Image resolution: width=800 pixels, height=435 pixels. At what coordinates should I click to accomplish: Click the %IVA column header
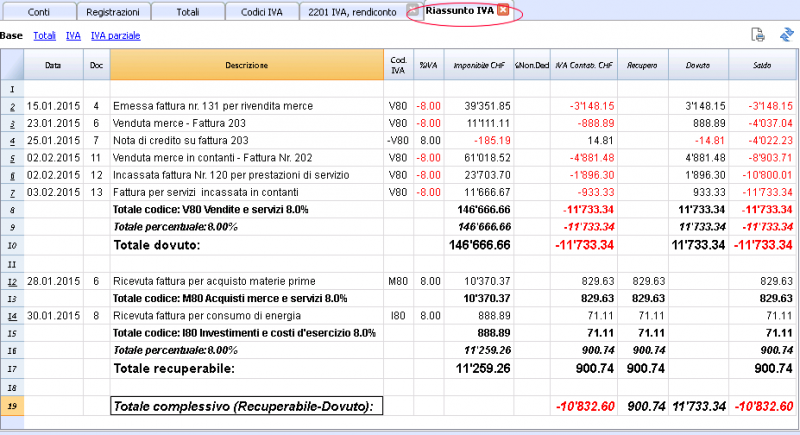coord(429,65)
